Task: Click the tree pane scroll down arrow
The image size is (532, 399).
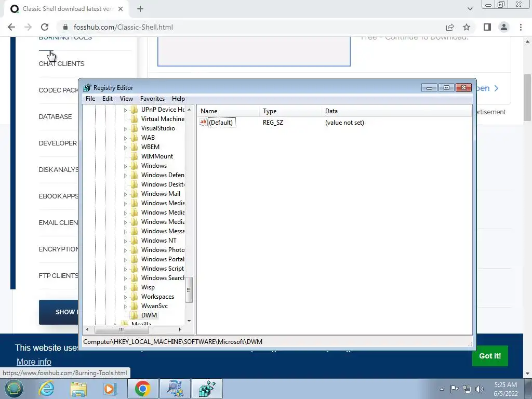Action: pos(189,321)
